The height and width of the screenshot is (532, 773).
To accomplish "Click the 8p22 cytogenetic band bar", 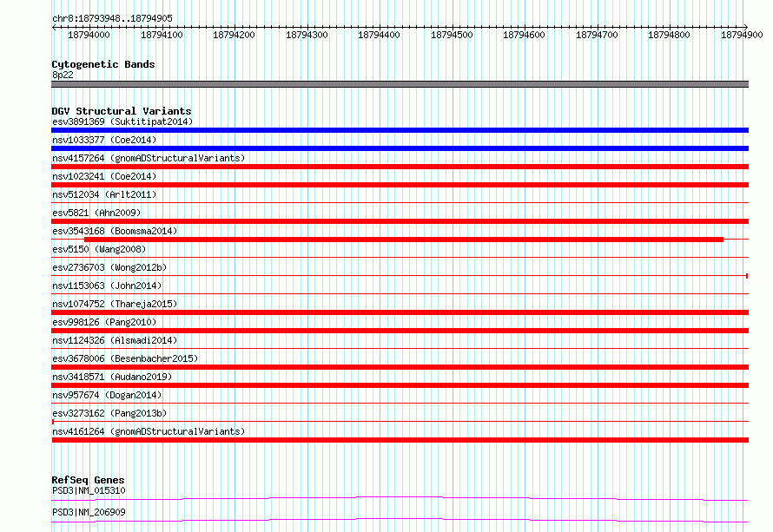I will click(x=400, y=84).
